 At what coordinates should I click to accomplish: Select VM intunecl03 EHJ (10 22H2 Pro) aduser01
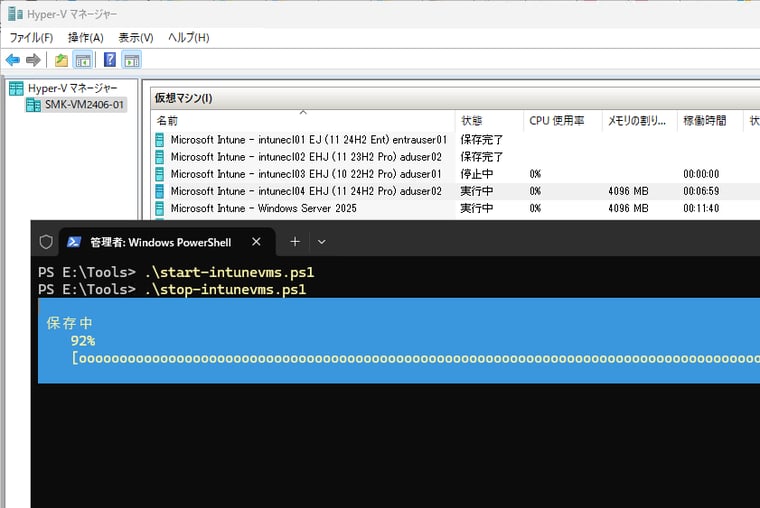pyautogui.click(x=306, y=174)
